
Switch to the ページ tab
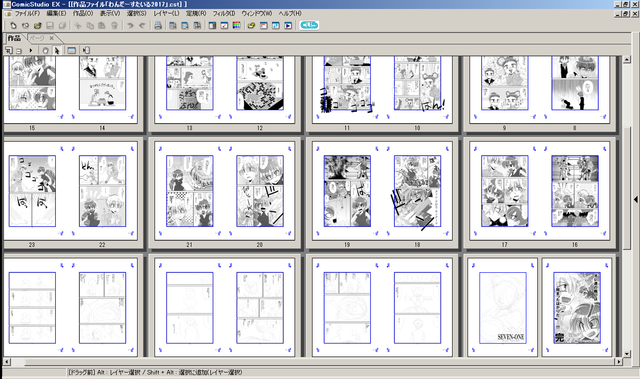(37, 38)
